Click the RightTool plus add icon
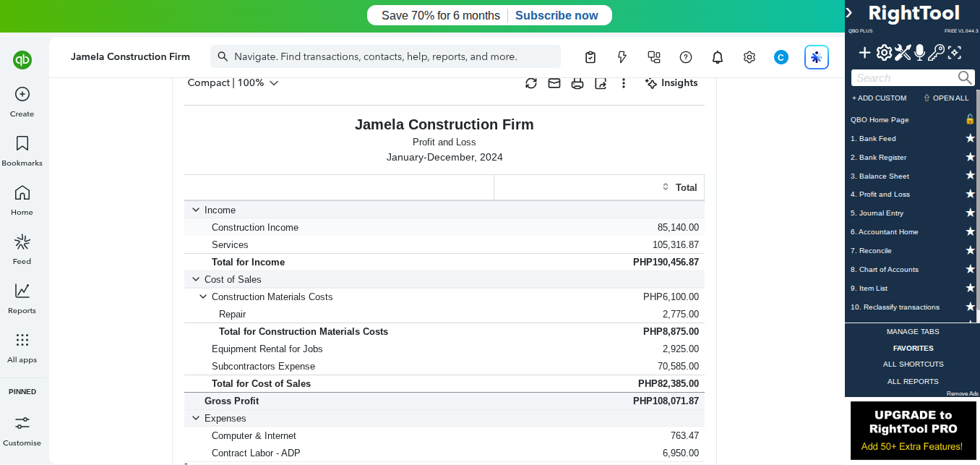This screenshot has height=465, width=980. click(x=864, y=52)
